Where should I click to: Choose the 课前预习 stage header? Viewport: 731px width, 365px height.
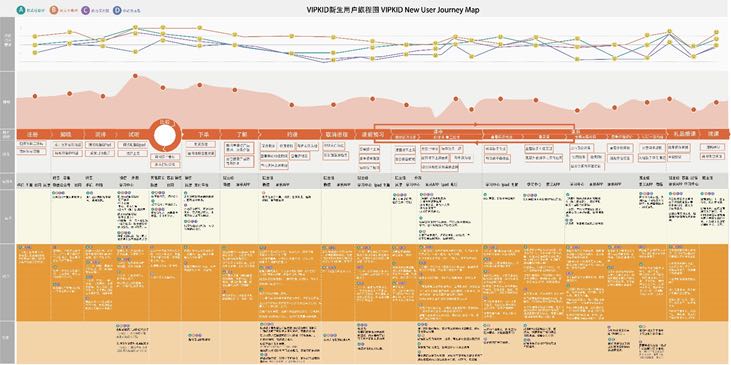pyautogui.click(x=371, y=134)
